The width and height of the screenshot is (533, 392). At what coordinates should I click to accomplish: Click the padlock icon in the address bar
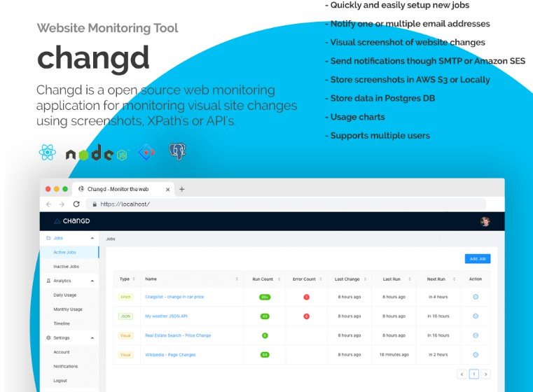(95, 204)
